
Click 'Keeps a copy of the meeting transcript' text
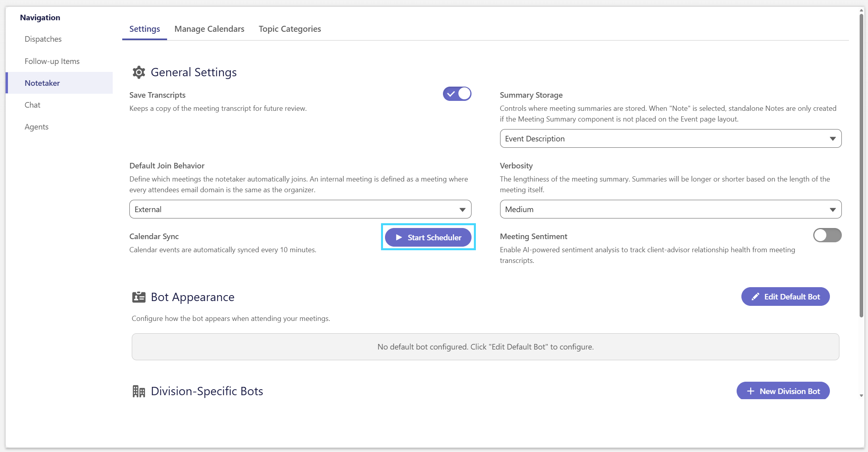[218, 108]
